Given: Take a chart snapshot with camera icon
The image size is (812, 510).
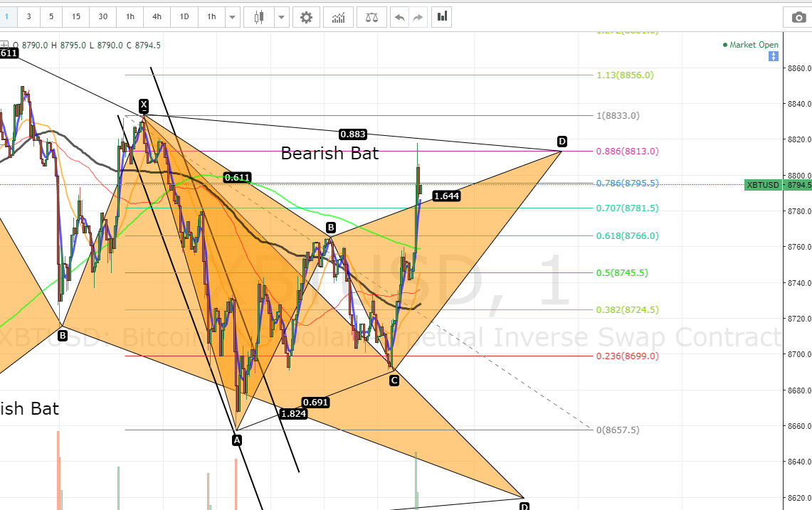Looking at the screenshot, I should 798,18.
